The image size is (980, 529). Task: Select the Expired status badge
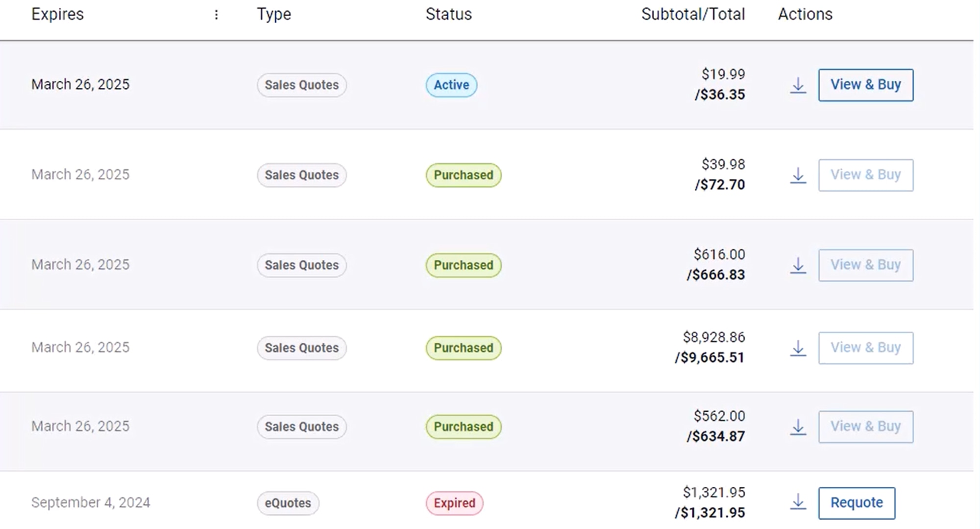(454, 503)
